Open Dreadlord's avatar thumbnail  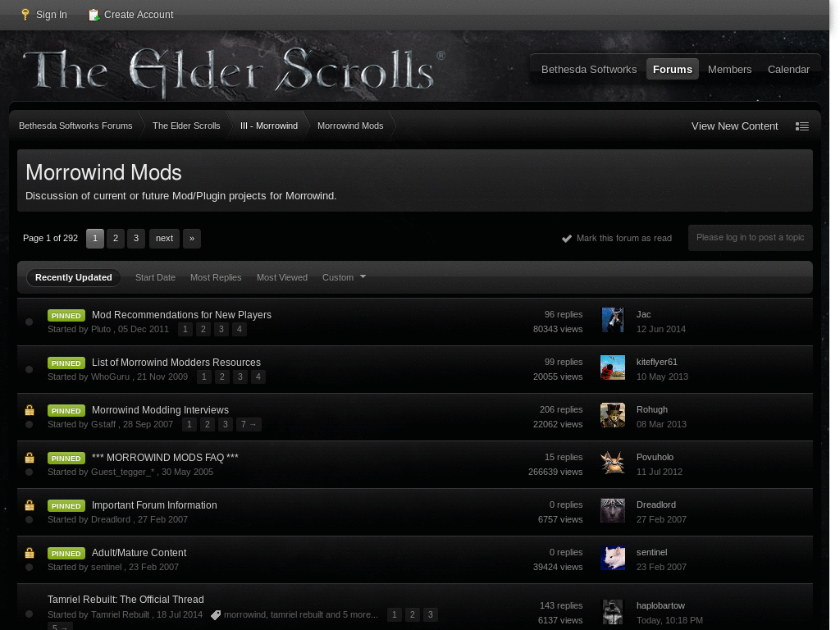[612, 510]
